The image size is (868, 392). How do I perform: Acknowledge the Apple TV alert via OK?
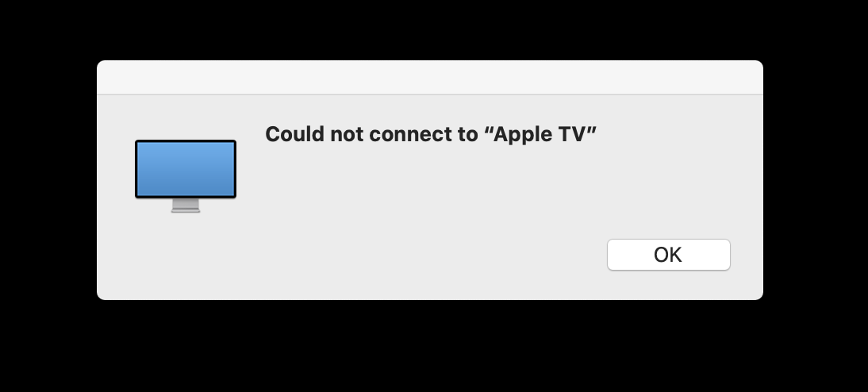[x=668, y=255]
